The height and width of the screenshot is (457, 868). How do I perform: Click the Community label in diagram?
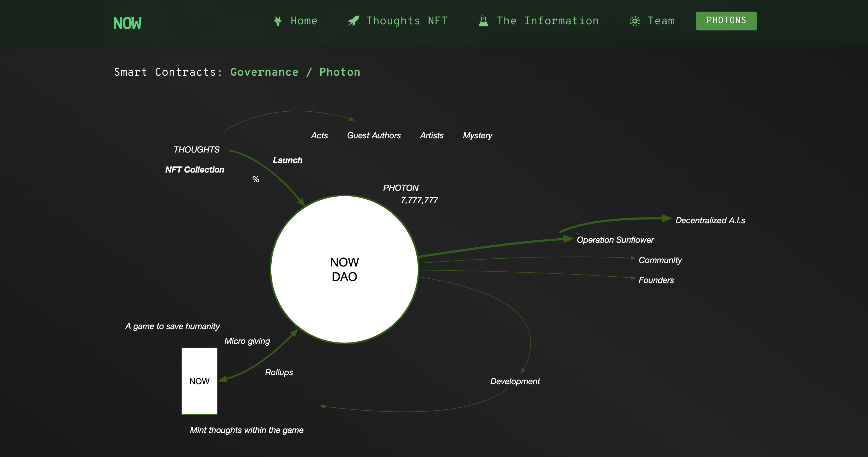(x=660, y=260)
